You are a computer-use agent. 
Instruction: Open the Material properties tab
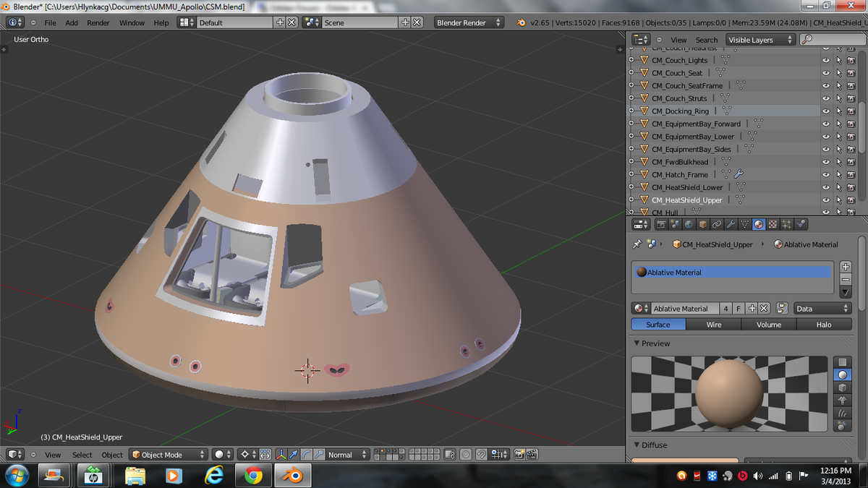(759, 225)
